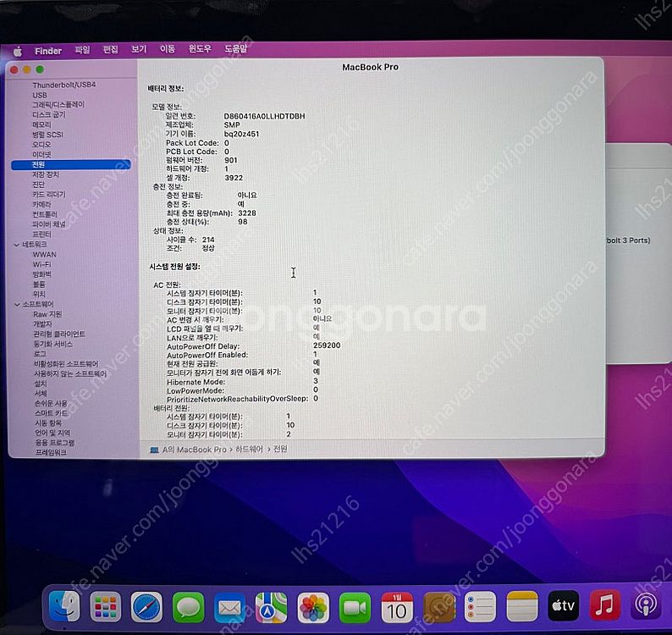This screenshot has height=635, width=672.
Task: Open the Finder menu in the menu bar
Action: tap(48, 51)
